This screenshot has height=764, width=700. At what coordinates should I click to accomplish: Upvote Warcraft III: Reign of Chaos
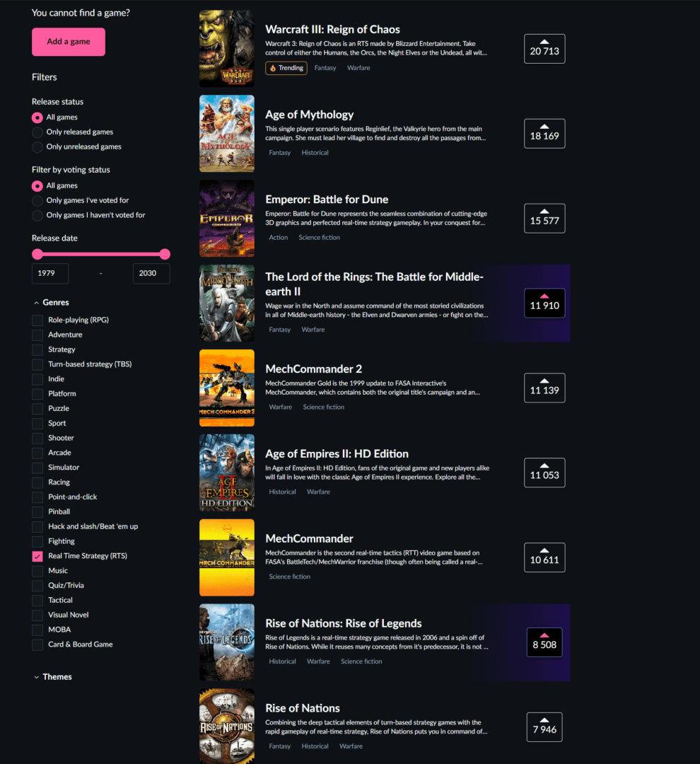point(544,49)
